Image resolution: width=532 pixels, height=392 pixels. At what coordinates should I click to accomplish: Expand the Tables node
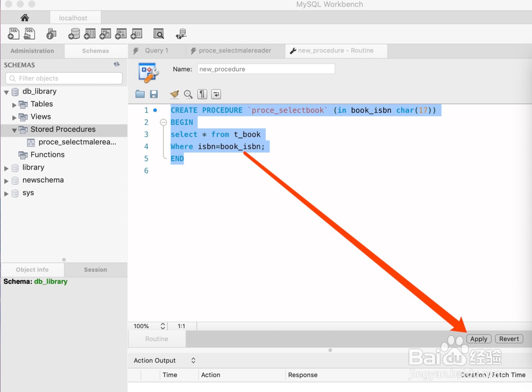click(x=14, y=105)
